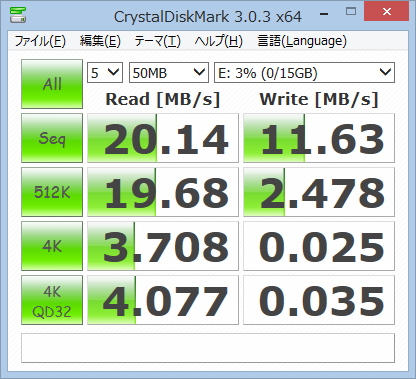Run all benchmarks with All button
This screenshot has height=379, width=416.
pyautogui.click(x=52, y=84)
